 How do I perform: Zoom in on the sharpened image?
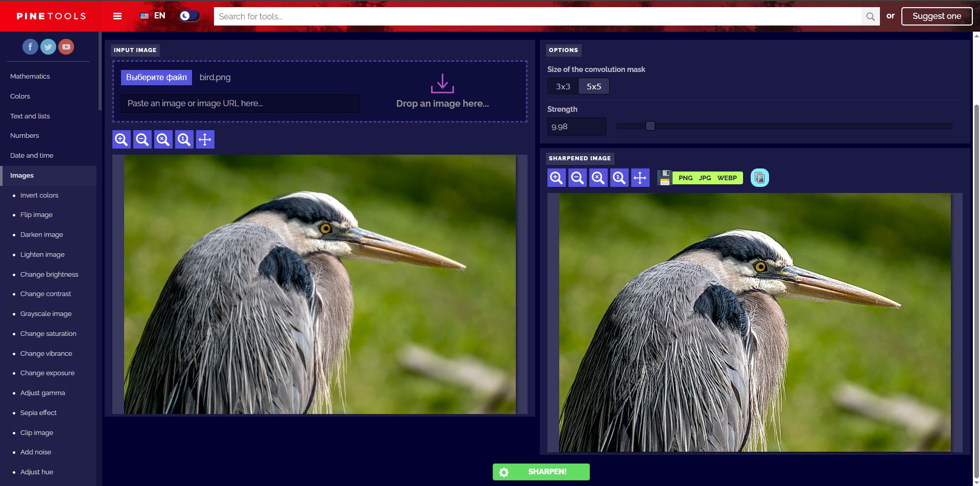[x=556, y=177]
